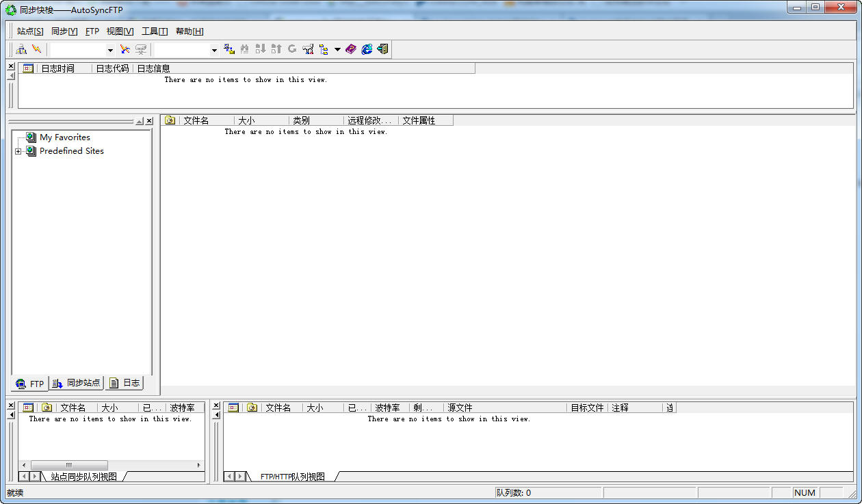Screen dimensions: 862x504
Task: Click the lightning quick-connect toolbar icon
Action: (x=37, y=49)
